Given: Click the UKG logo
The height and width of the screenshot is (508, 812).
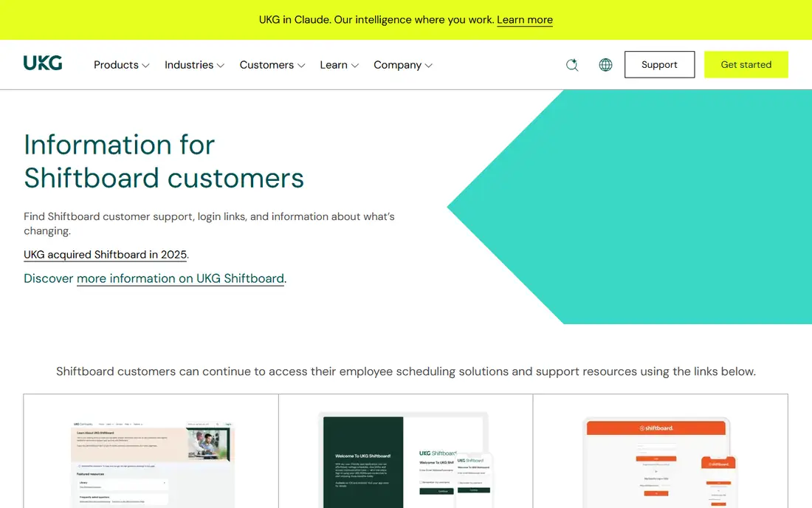Looking at the screenshot, I should pos(43,63).
